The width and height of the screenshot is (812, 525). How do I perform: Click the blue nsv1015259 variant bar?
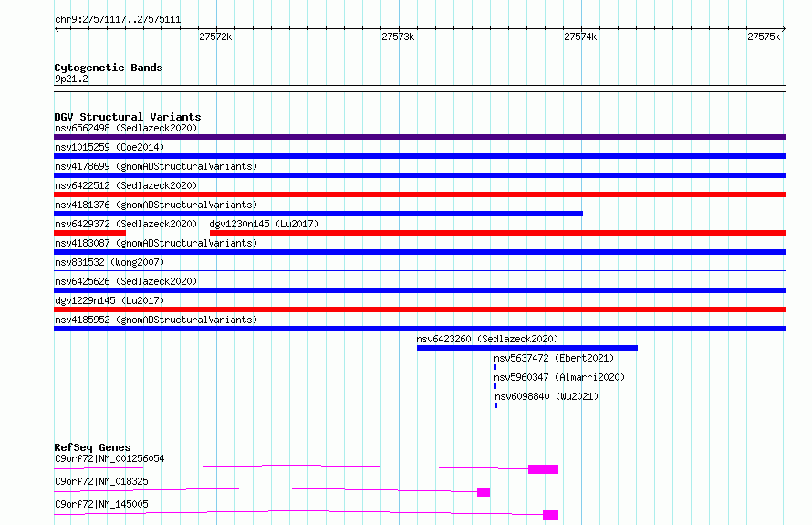click(420, 156)
